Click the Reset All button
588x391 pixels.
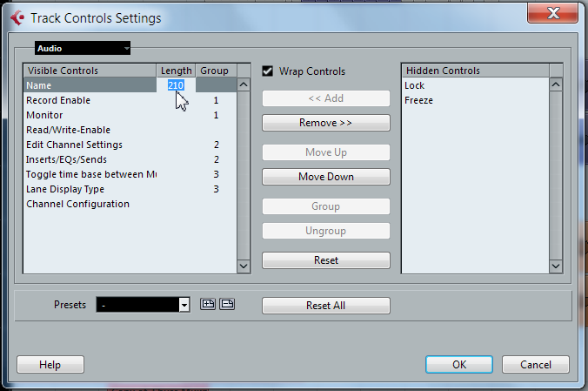[326, 306]
